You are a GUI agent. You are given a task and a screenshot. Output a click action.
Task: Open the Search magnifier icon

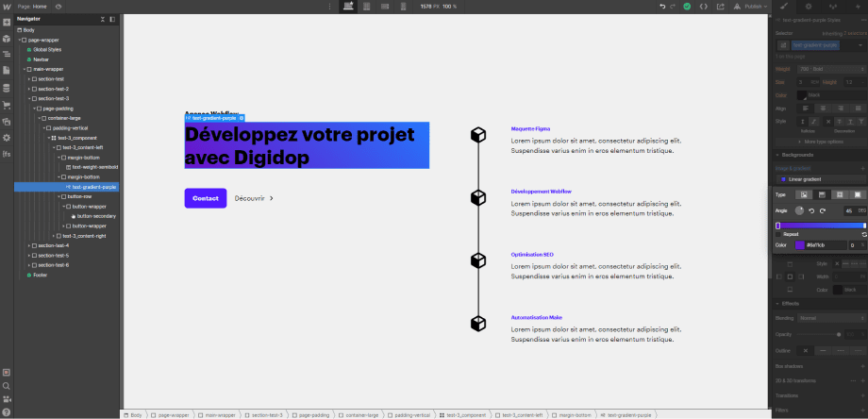(7, 386)
